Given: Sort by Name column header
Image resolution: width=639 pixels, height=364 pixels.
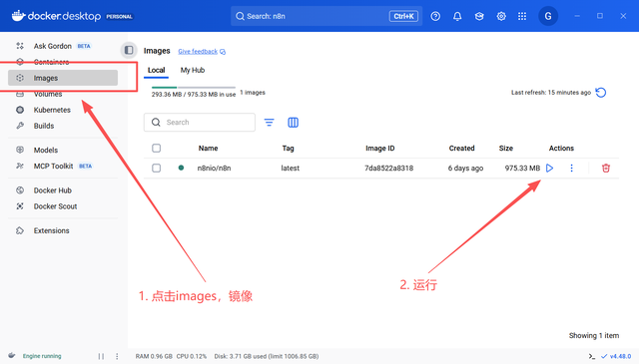Looking at the screenshot, I should [209, 149].
